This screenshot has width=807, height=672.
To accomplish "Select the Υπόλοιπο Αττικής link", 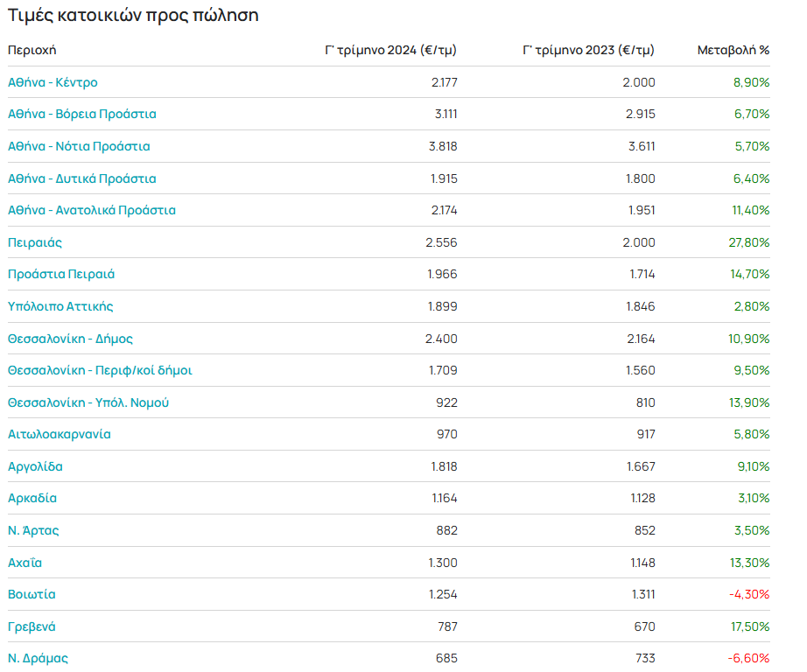I will [x=60, y=306].
